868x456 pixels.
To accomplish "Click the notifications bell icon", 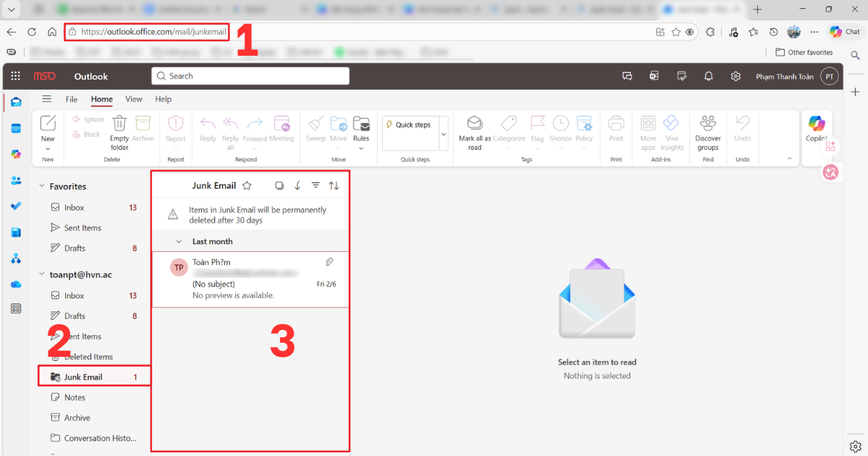I will pyautogui.click(x=709, y=76).
